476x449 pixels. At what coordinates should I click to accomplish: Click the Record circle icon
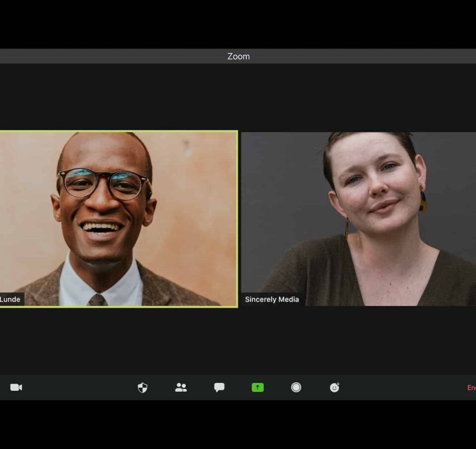click(x=296, y=387)
